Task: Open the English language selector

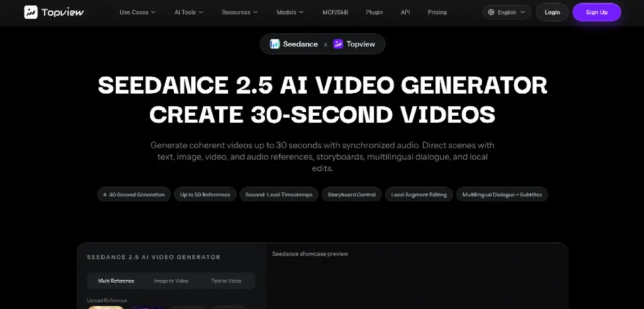Action: pyautogui.click(x=507, y=13)
